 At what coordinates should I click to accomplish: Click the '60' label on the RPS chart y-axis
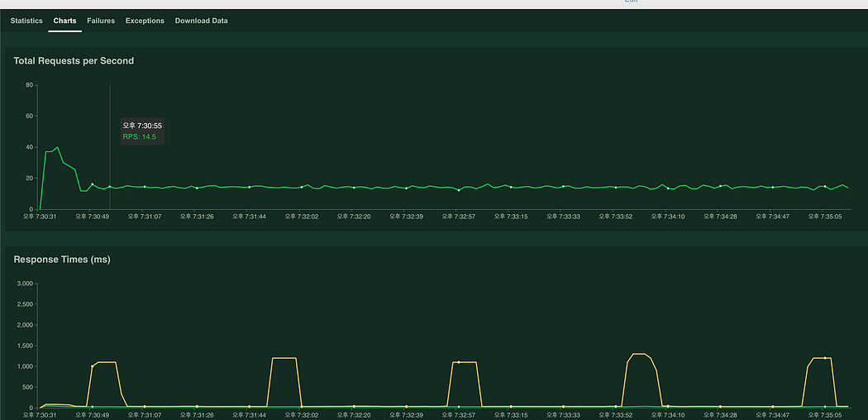[29, 117]
